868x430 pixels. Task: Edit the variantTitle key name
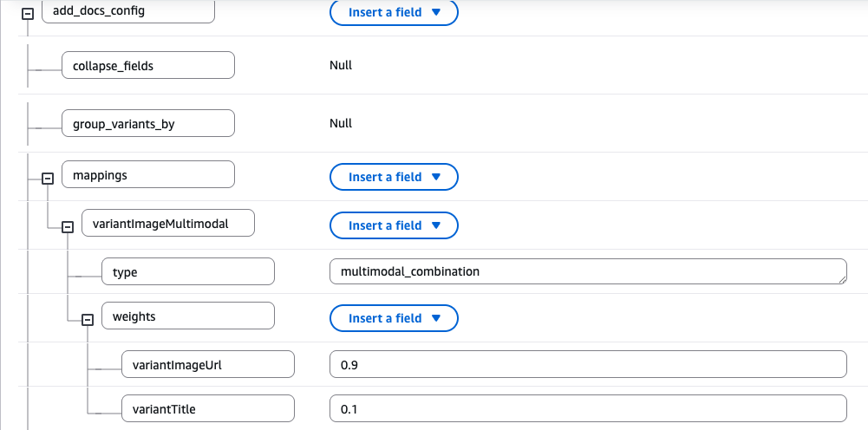point(208,408)
